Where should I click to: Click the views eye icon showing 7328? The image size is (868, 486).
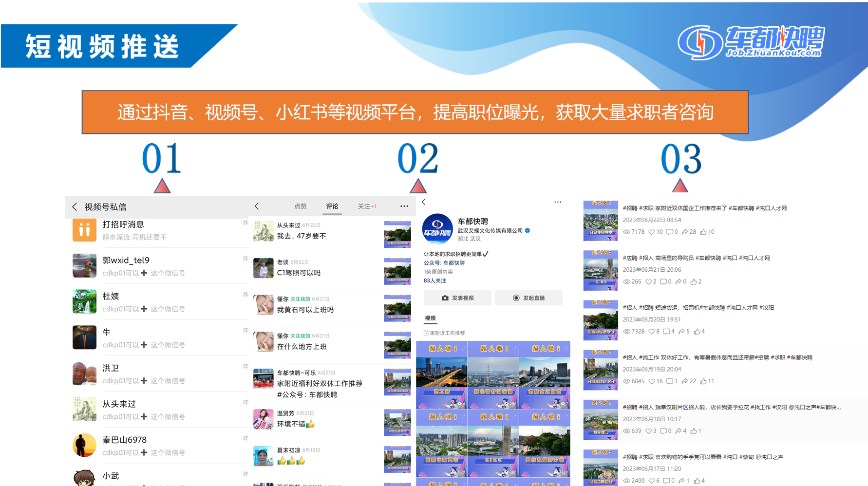pyautogui.click(x=627, y=332)
